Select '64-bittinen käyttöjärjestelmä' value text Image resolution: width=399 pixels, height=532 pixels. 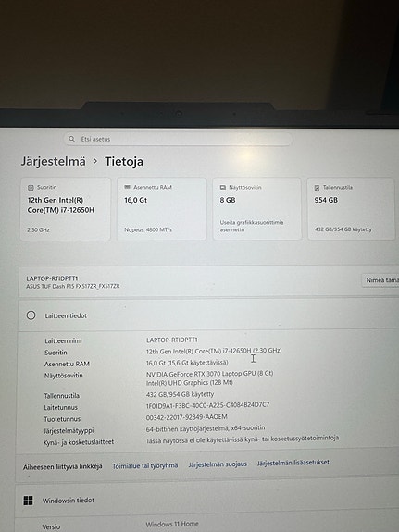coord(206,428)
